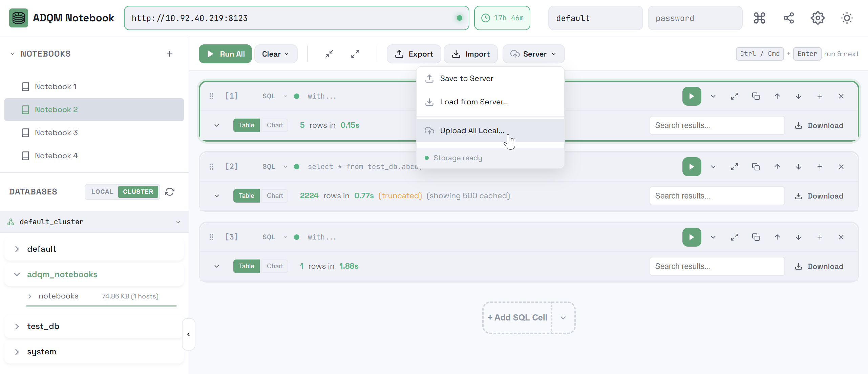The width and height of the screenshot is (868, 374).
Task: Click Search results field in cell [3]
Action: point(717,266)
